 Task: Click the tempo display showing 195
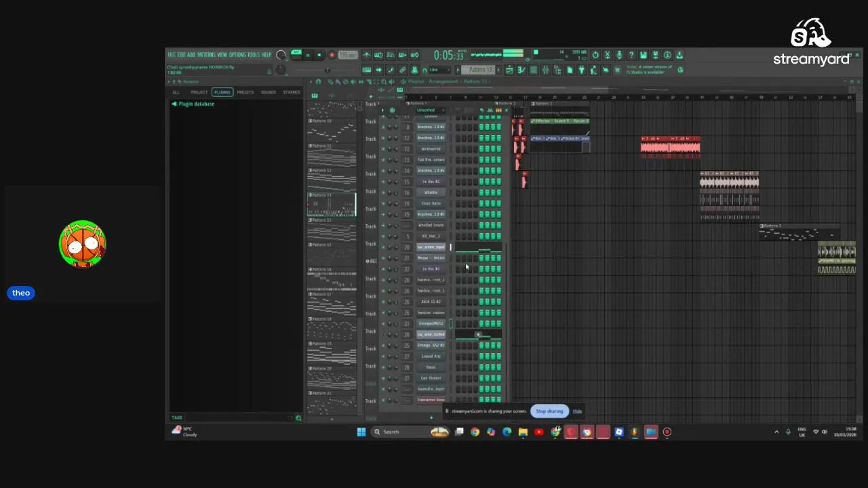pos(348,55)
